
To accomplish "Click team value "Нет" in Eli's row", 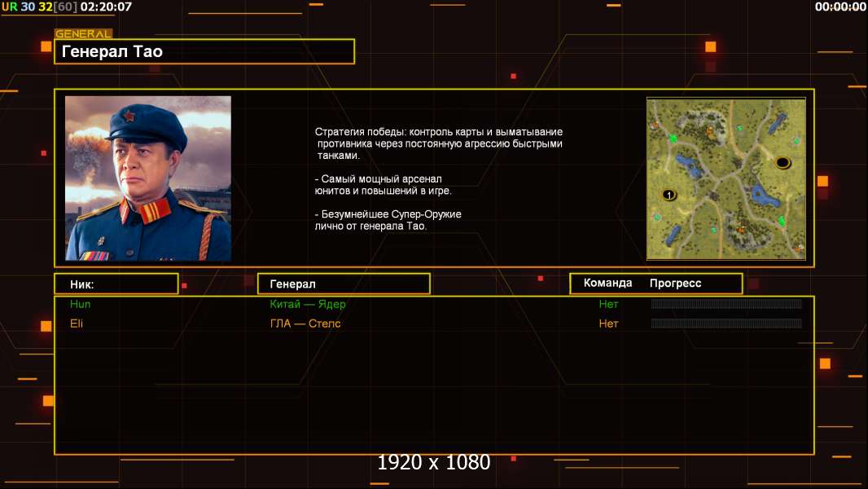I will click(x=608, y=324).
